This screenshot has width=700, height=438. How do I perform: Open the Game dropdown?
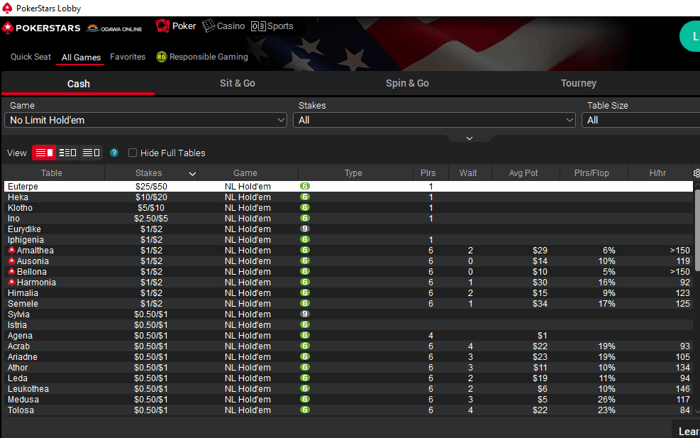[x=146, y=120]
